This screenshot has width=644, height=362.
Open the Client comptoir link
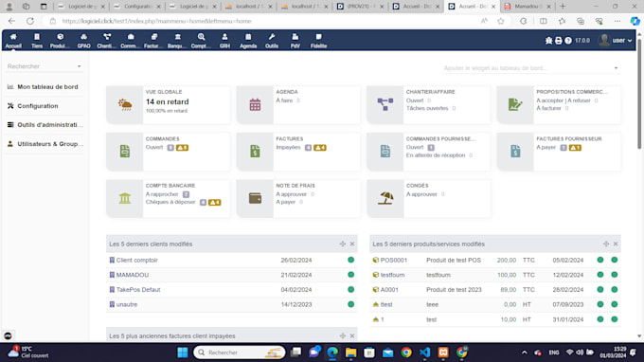click(136, 260)
